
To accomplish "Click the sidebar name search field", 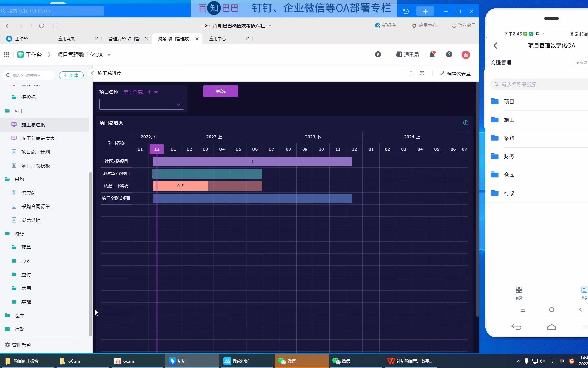I will click(x=29, y=75).
